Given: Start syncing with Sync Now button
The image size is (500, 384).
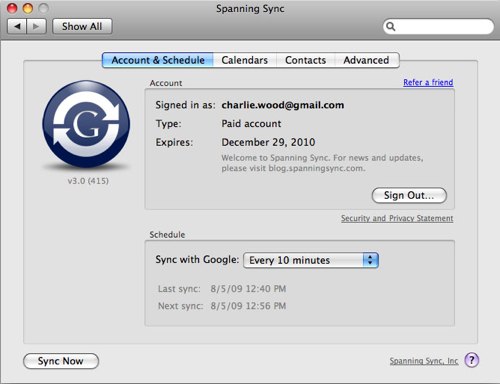Looking at the screenshot, I should pos(61,361).
